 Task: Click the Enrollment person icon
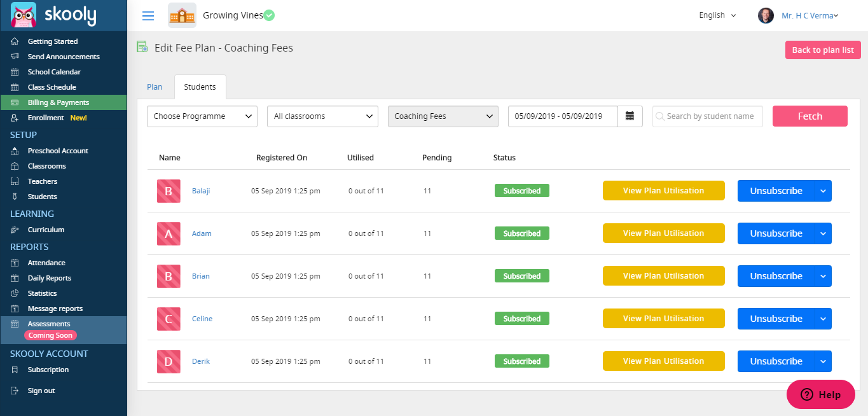(15, 118)
